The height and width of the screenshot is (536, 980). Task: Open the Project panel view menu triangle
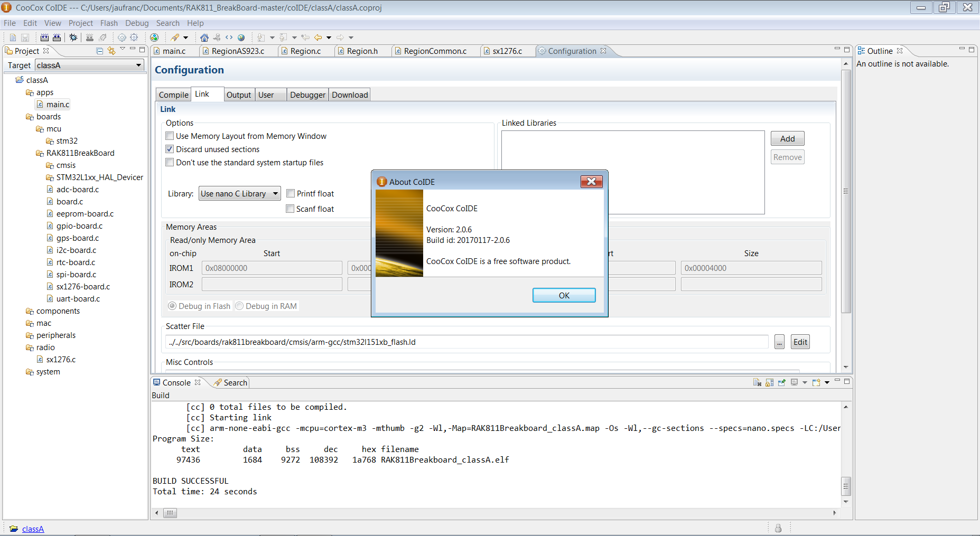[x=123, y=49]
